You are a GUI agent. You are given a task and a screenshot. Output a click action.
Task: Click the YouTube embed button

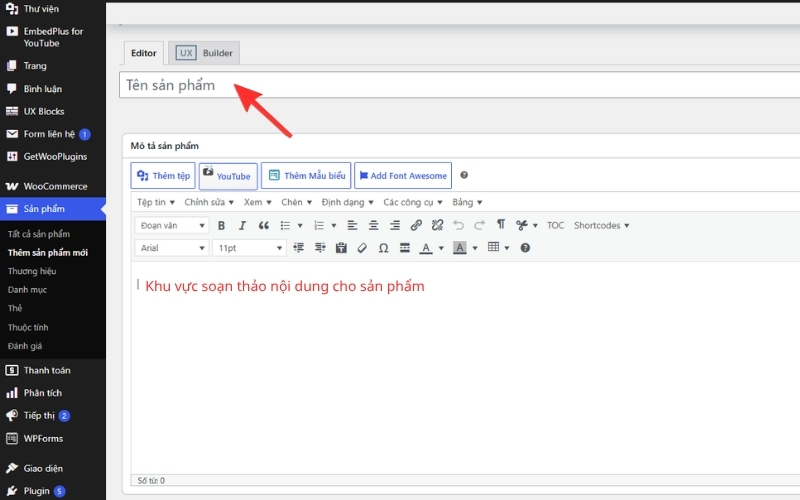tap(228, 176)
